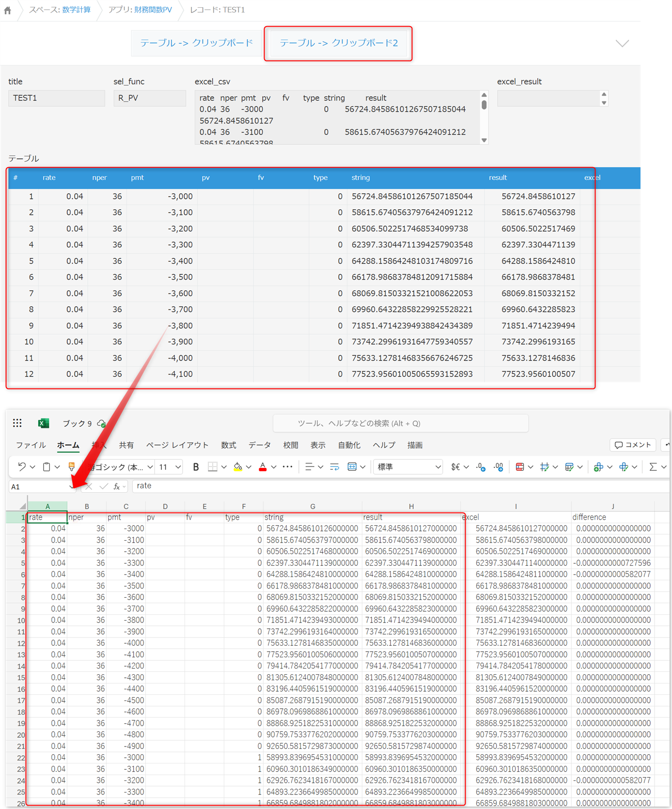Click テーブル -> クリップボード2 button
The image size is (672, 809).
pyautogui.click(x=339, y=43)
